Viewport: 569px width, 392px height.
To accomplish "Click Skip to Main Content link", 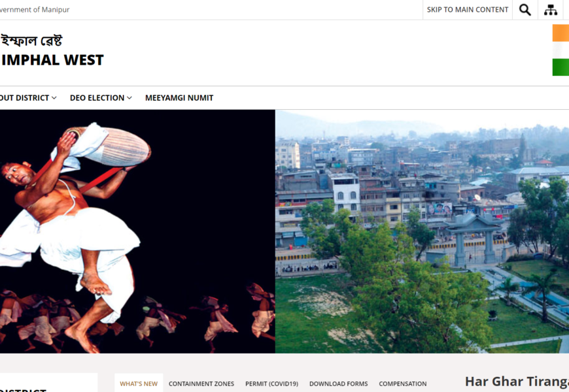I will coord(468,10).
